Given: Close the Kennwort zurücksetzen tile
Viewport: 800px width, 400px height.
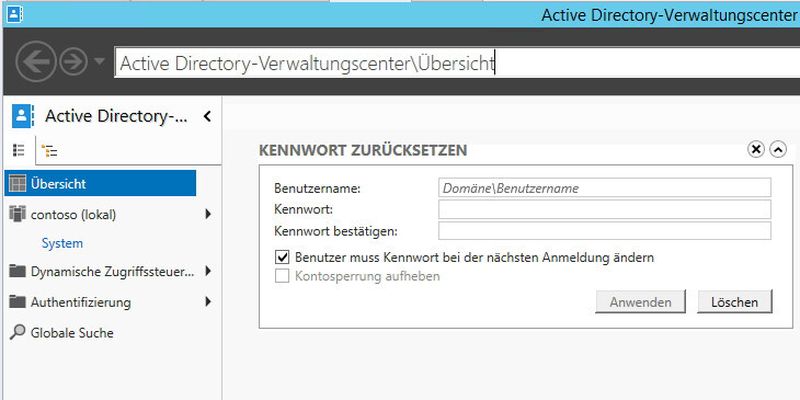Looking at the screenshot, I should pos(756,149).
